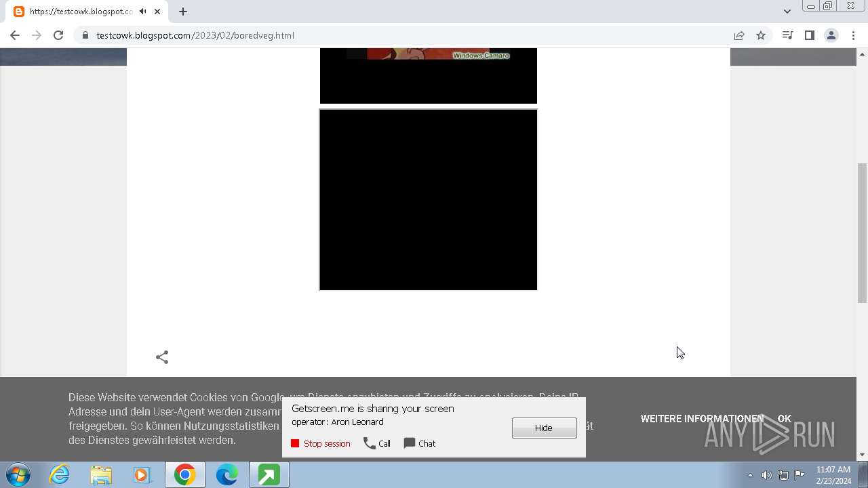The width and height of the screenshot is (868, 488).
Task: Click scrollbar up arrow
Action: pyautogui.click(x=862, y=54)
